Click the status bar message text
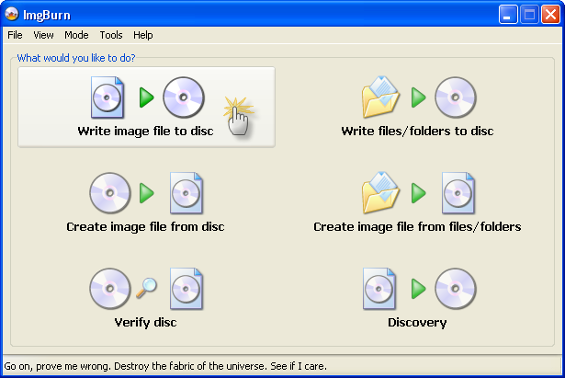This screenshot has height=378, width=565. tap(165, 366)
